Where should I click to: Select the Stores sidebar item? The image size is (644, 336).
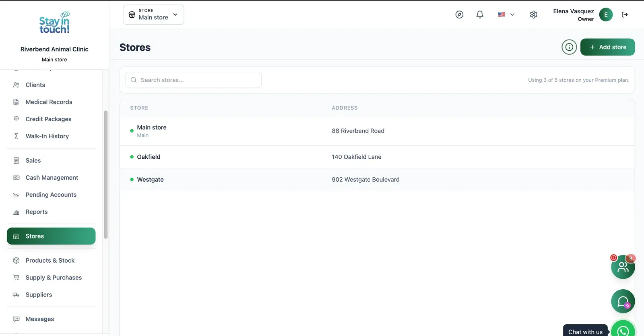click(51, 236)
